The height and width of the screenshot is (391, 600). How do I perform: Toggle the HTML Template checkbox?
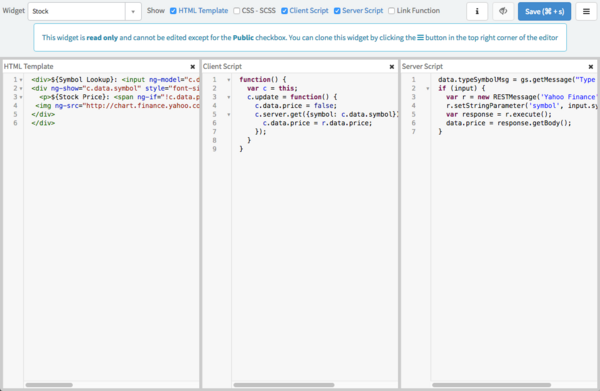[173, 11]
